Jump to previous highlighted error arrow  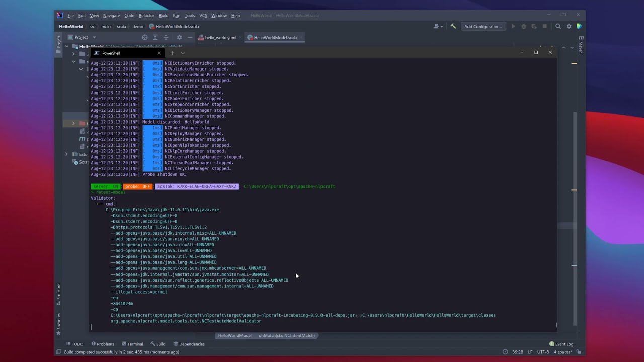click(x=563, y=47)
